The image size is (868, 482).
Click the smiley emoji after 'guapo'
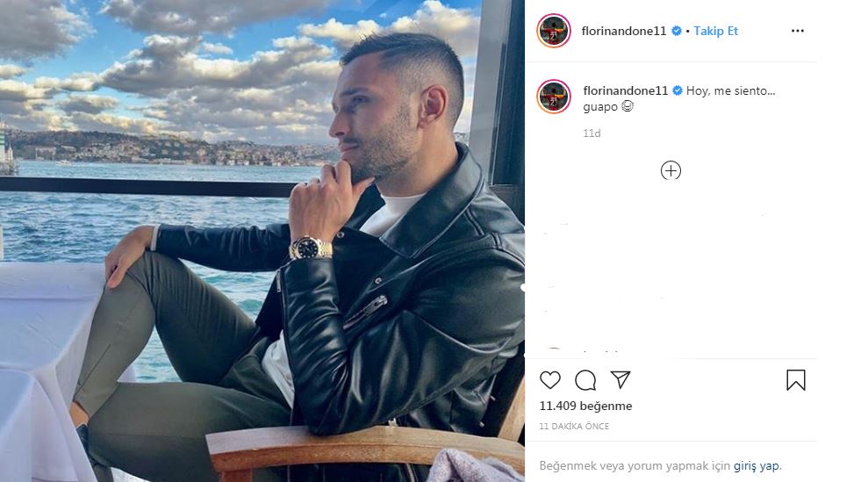(628, 106)
